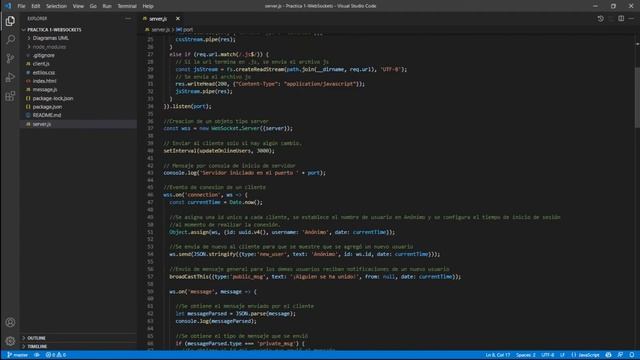
Task: Open package.json in the file tree
Action: 47,107
